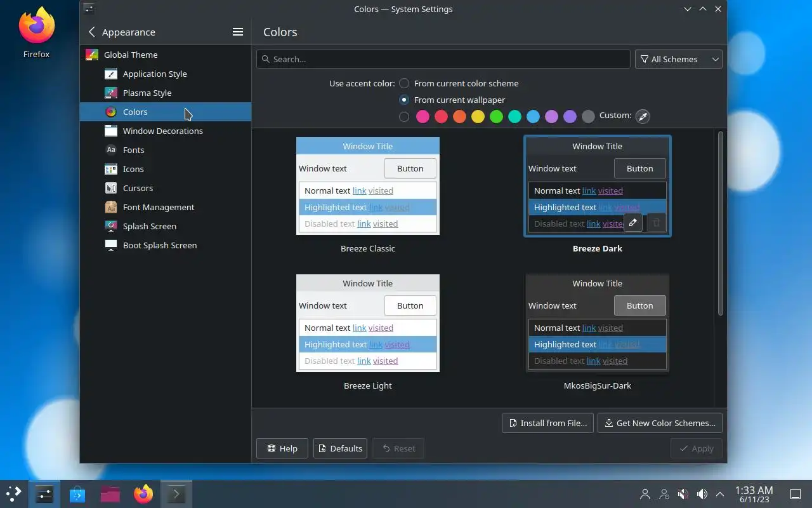812x508 pixels.
Task: Choose the green accent color
Action: tap(496, 116)
